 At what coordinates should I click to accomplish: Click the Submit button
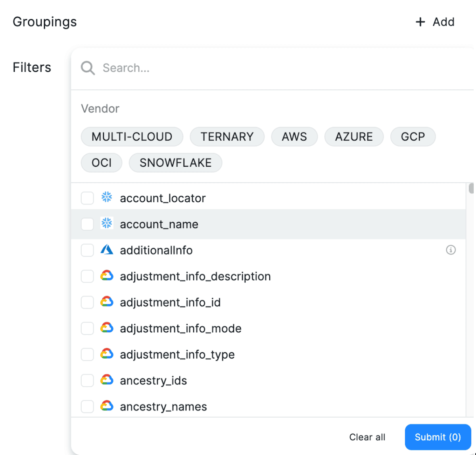pos(438,437)
